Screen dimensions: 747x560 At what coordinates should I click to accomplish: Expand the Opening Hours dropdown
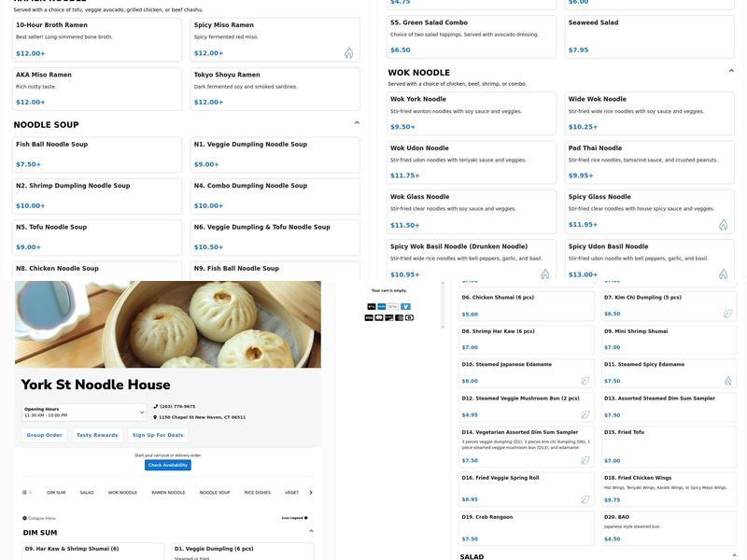(x=142, y=412)
